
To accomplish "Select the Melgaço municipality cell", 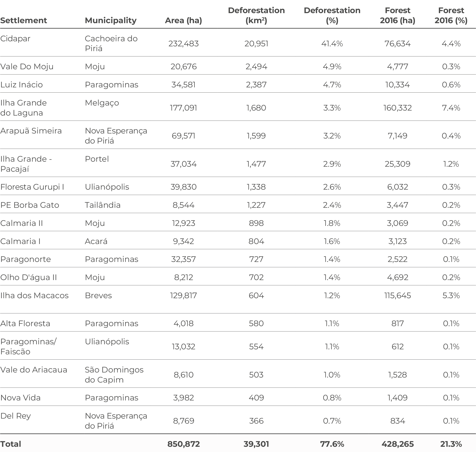I will [x=102, y=103].
